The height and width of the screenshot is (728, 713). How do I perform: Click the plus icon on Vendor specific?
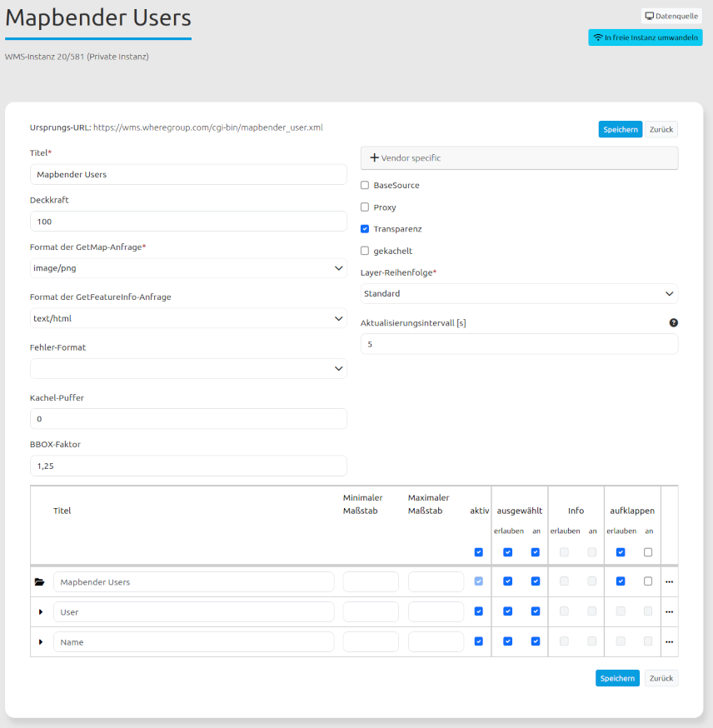[374, 157]
